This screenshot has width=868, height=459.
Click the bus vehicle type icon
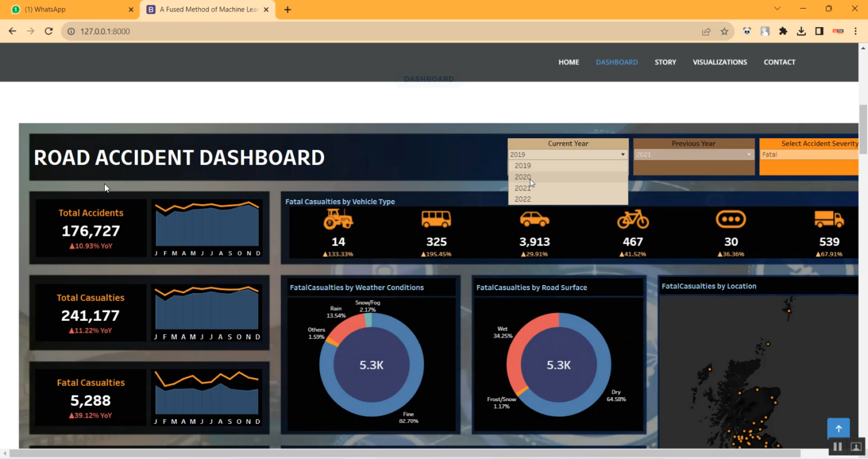tap(436, 219)
